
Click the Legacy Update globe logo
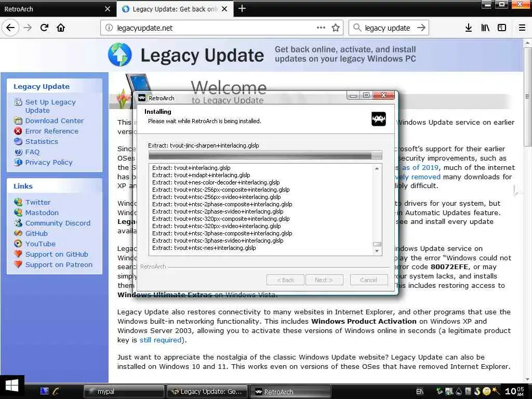tap(120, 54)
